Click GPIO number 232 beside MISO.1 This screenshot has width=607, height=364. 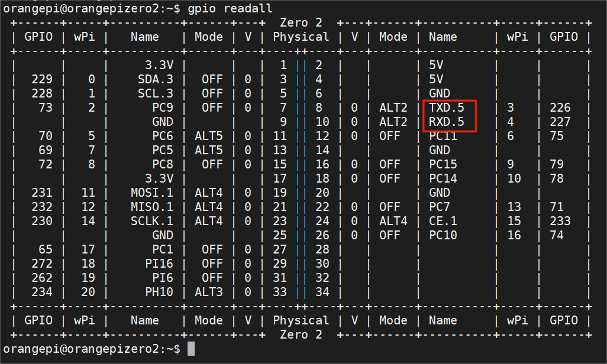point(42,207)
